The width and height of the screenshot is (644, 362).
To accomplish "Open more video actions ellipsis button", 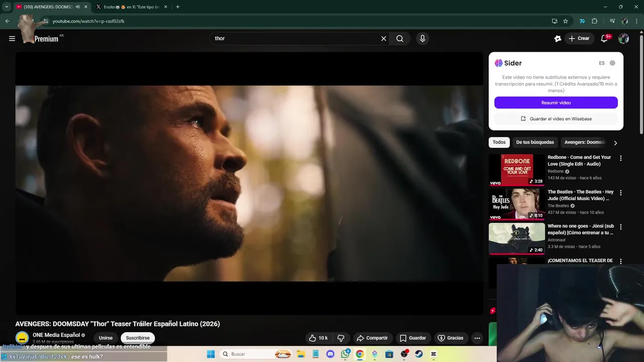I will pyautogui.click(x=477, y=338).
